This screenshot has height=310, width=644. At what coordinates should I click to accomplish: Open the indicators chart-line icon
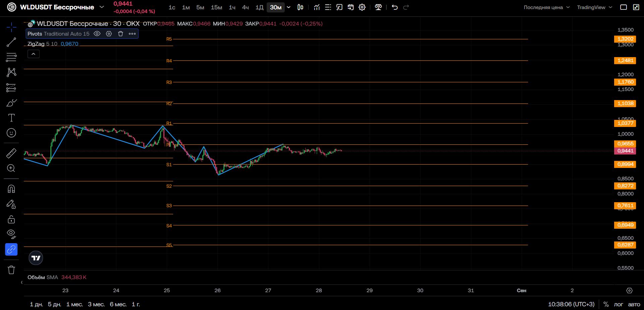pos(317,7)
